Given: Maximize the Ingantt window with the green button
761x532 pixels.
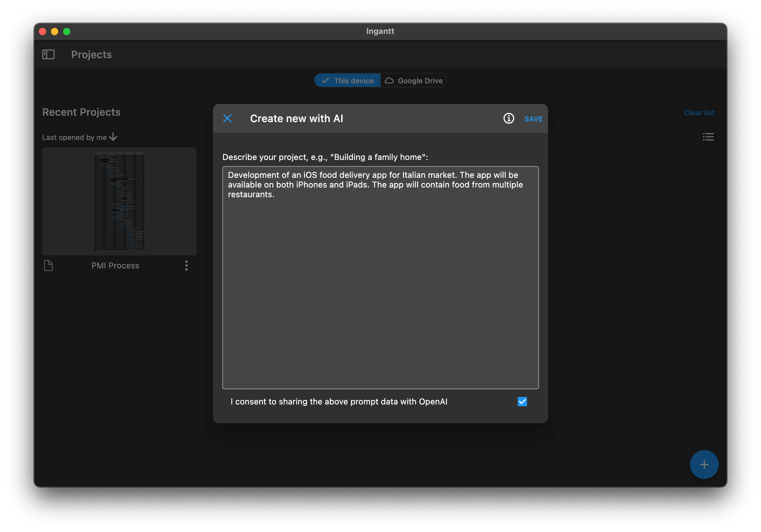Looking at the screenshot, I should [67, 32].
